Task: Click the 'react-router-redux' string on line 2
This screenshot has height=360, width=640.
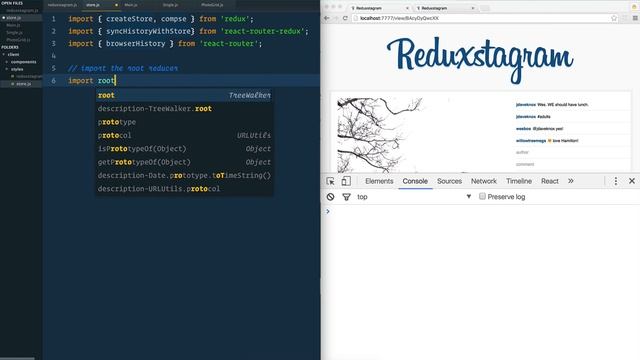Action: (x=262, y=31)
